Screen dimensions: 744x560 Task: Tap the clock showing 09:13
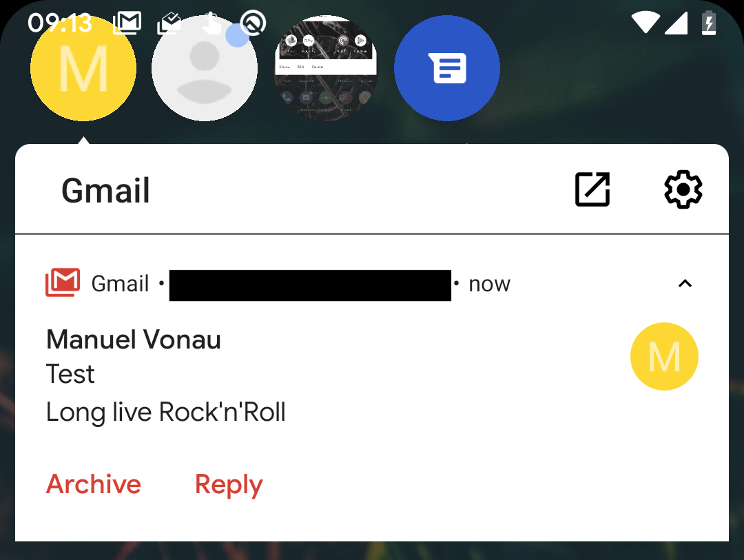59,23
